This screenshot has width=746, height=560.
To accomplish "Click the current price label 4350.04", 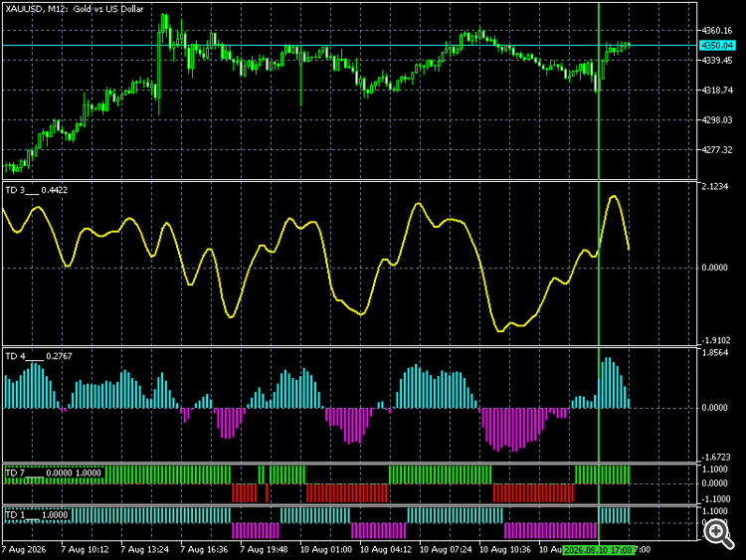I will tap(717, 46).
